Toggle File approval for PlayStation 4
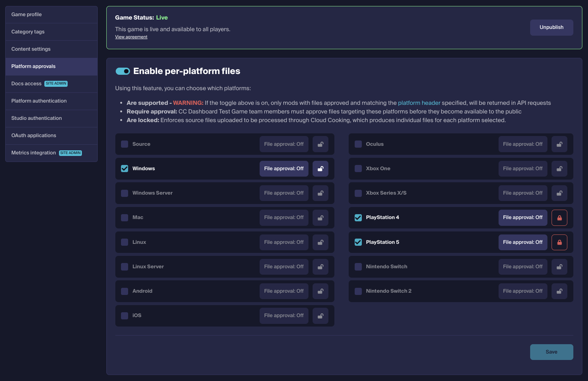 point(523,218)
